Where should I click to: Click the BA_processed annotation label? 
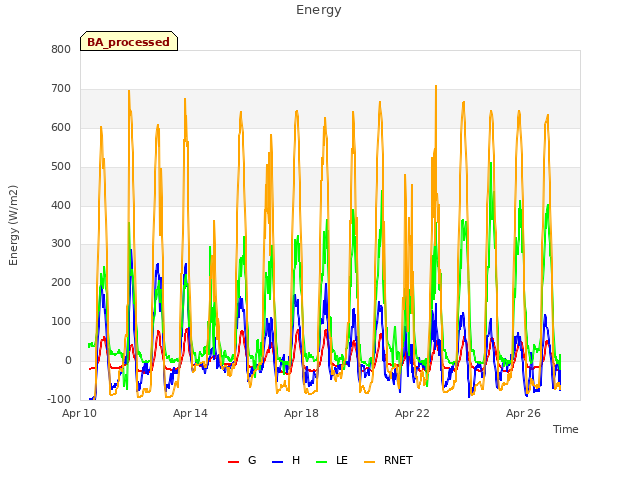click(x=129, y=42)
